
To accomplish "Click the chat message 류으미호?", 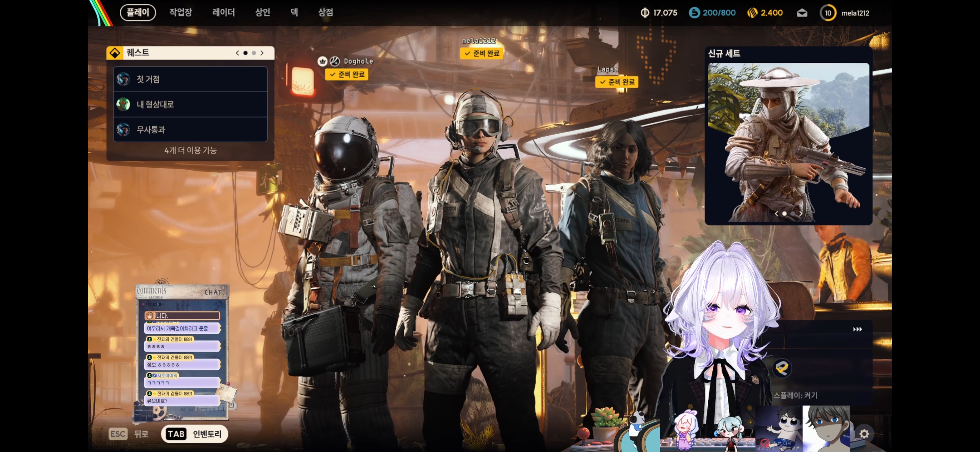I will [182, 401].
